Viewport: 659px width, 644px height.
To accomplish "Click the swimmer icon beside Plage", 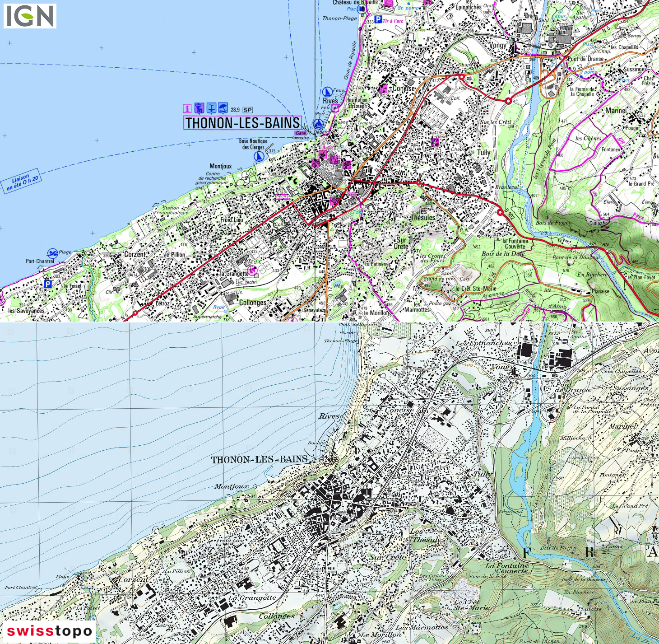I will [53, 253].
